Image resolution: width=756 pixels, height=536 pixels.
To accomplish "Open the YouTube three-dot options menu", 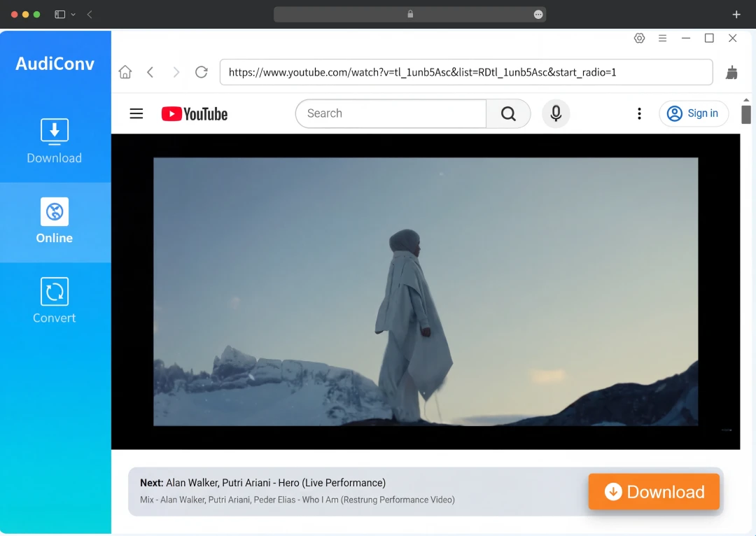I will click(x=639, y=113).
